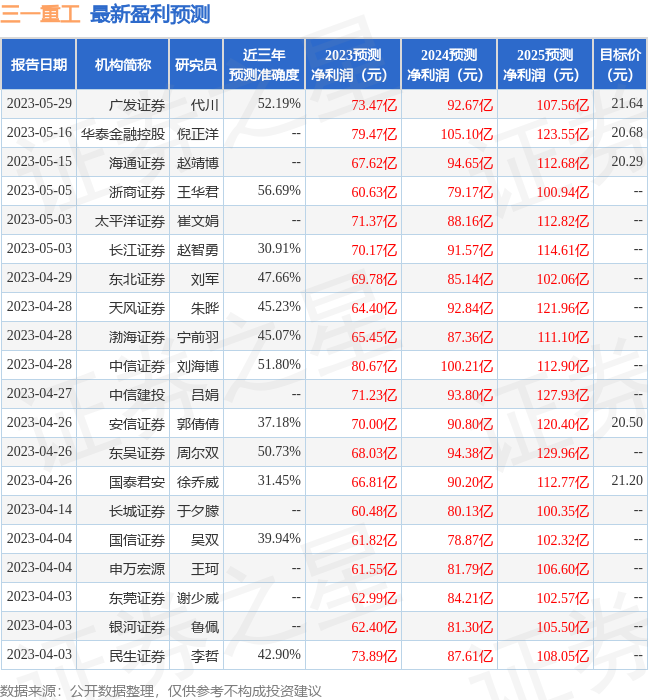Select the 三一重工 title text
Screen dimensions: 648x700
click(x=40, y=14)
